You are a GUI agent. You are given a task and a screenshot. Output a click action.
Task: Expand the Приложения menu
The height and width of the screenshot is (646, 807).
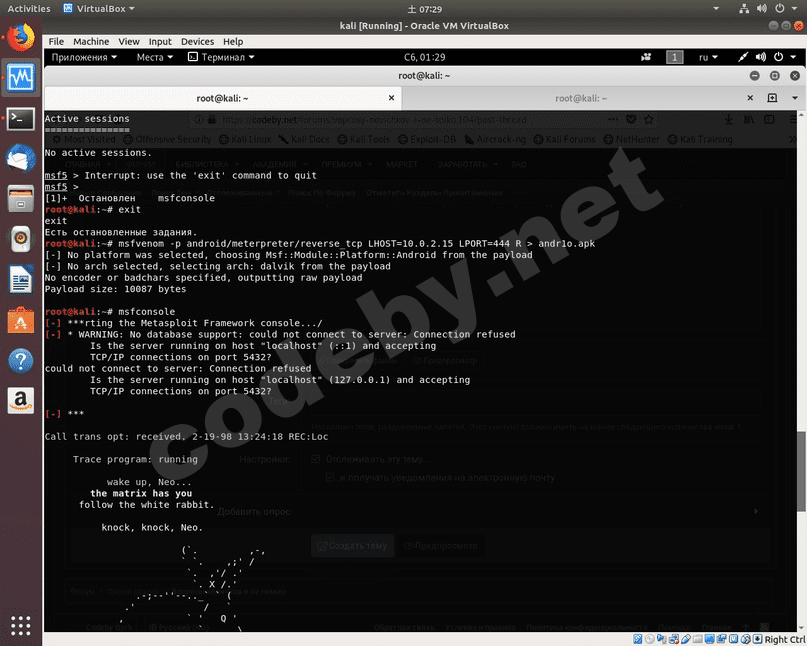pos(84,57)
